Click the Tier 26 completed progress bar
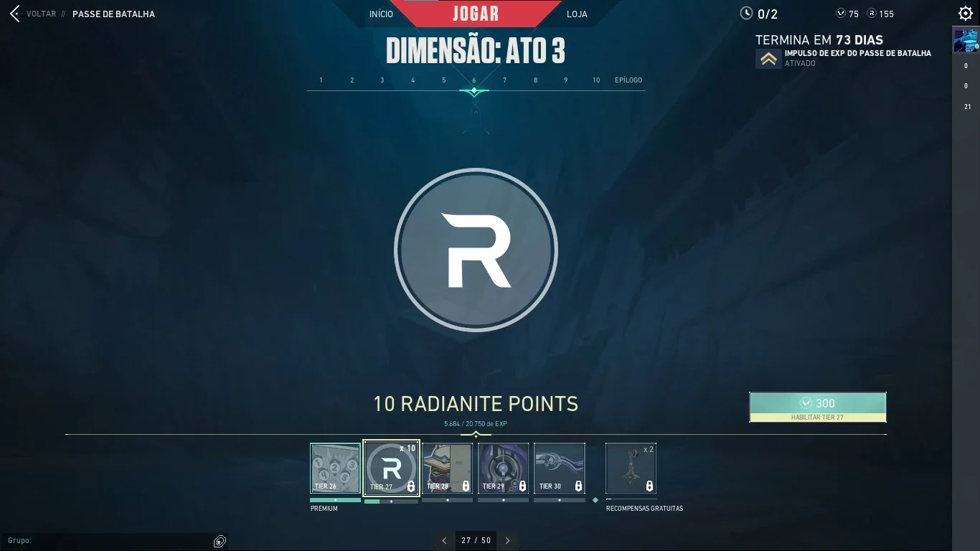 (335, 500)
